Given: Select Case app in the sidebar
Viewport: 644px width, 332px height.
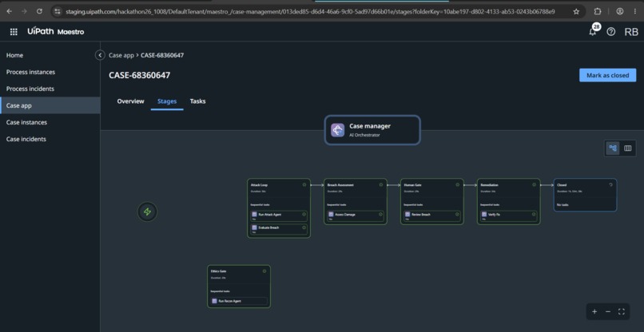Looking at the screenshot, I should coord(50,105).
